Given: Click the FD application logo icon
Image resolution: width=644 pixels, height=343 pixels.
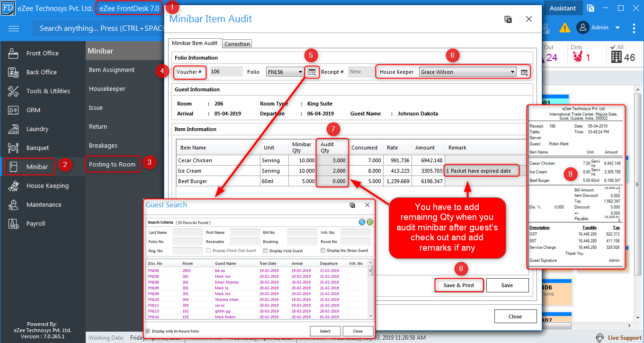Looking at the screenshot, I should tap(8, 8).
